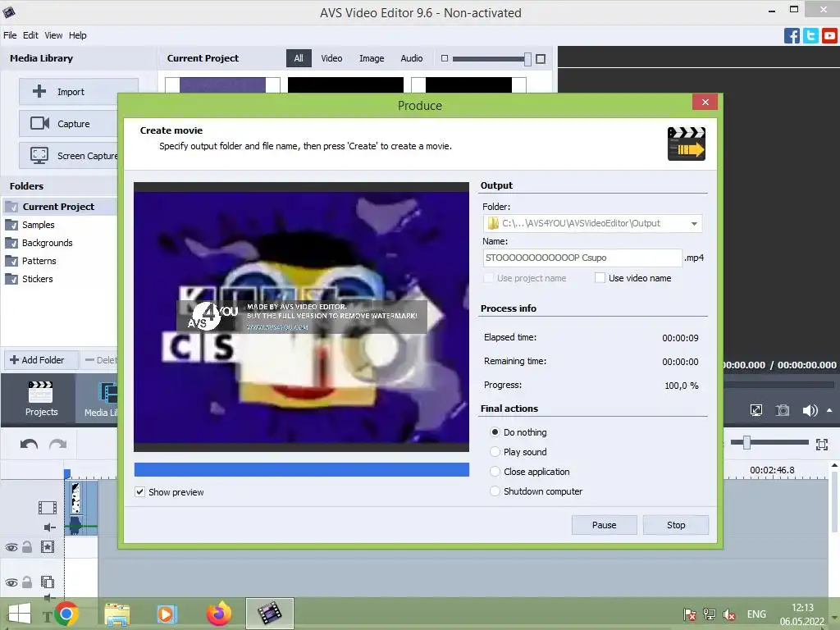Switch to the All media filter tab

299,58
